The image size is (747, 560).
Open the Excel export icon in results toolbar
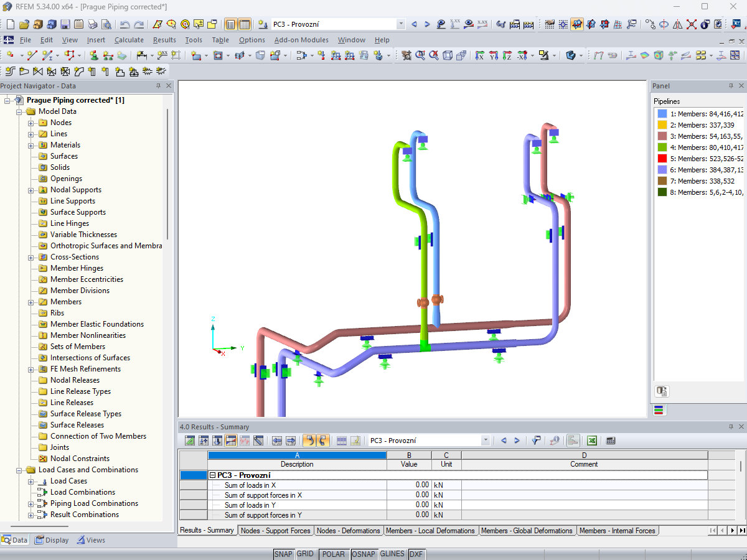[591, 440]
